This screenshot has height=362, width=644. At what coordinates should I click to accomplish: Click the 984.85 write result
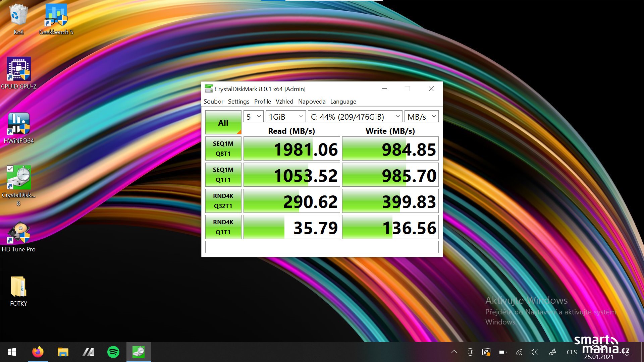pos(390,148)
